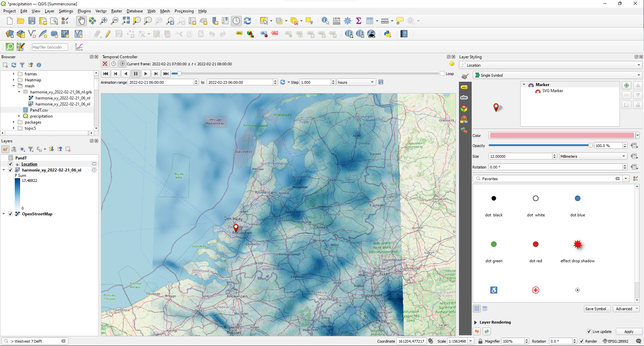The height and width of the screenshot is (346, 644).
Task: Open the Temporal Controller panel icon
Action: click(236, 20)
